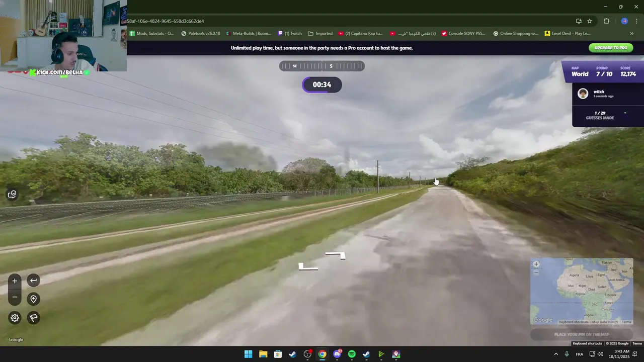Open the Meta-Builds bookmark
This screenshot has height=362, width=644.
tap(249, 34)
